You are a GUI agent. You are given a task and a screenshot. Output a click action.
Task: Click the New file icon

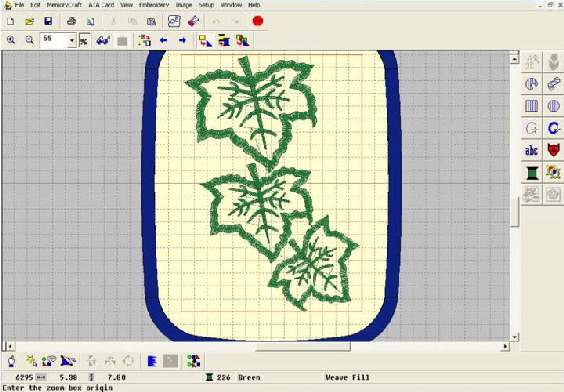(11, 22)
